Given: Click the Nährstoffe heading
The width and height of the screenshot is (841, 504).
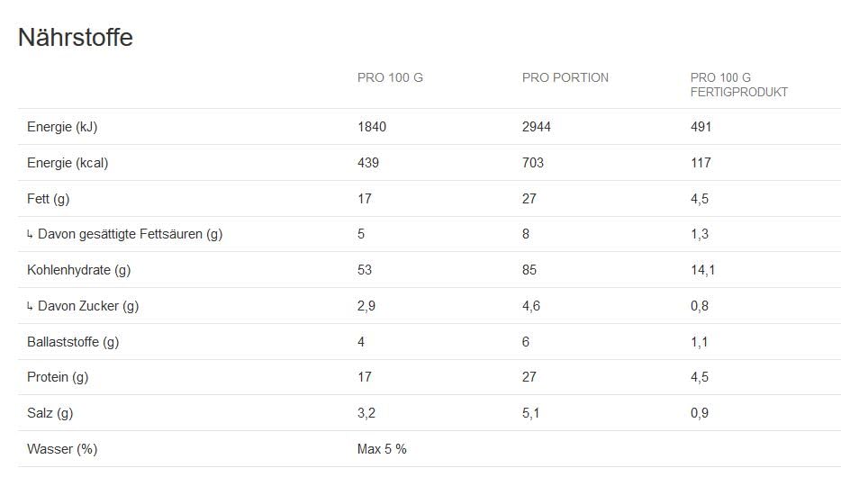Looking at the screenshot, I should coord(76,38).
